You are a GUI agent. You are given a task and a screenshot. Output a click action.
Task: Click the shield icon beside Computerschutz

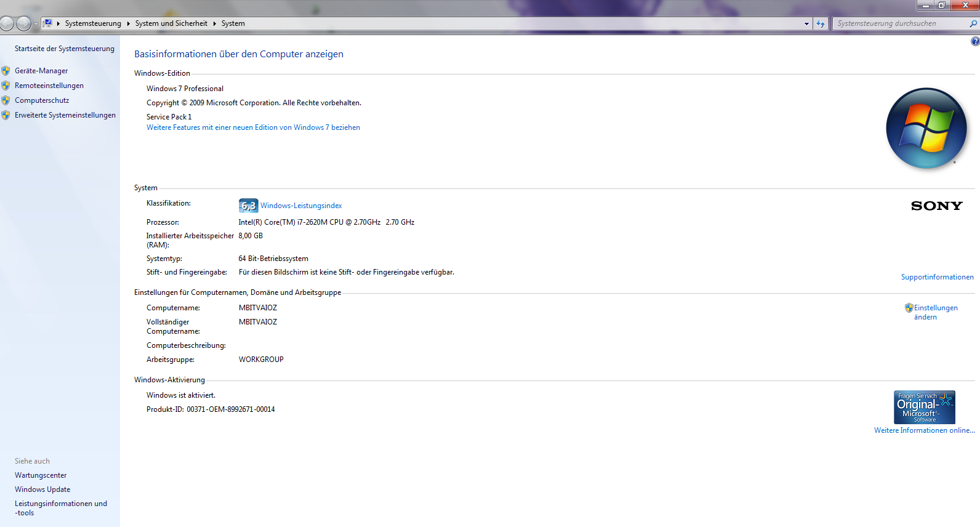click(6, 100)
